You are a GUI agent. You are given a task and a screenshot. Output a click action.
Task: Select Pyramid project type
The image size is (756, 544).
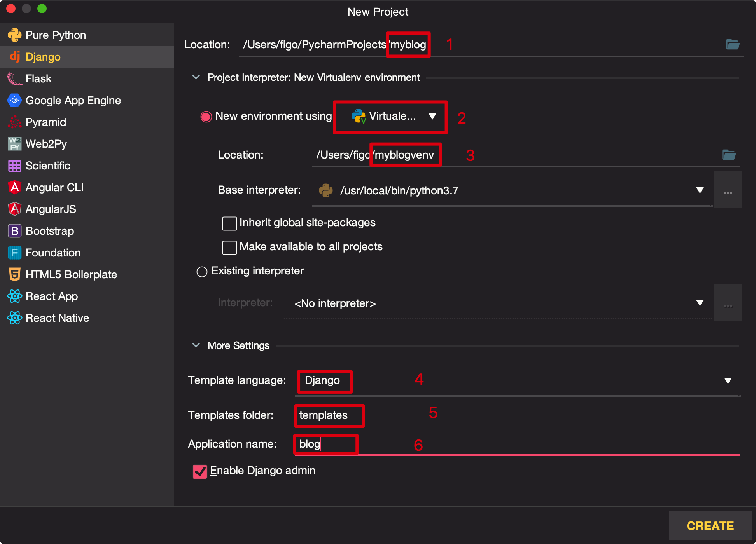click(x=87, y=122)
